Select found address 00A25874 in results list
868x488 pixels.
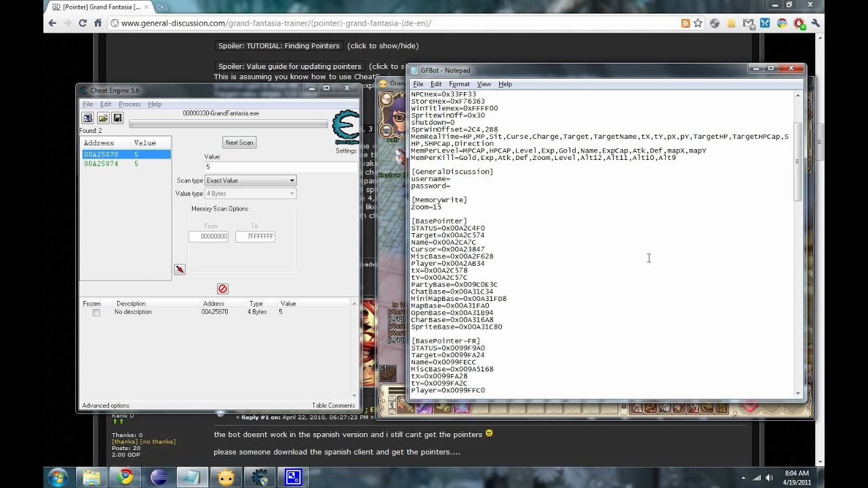click(x=125, y=163)
